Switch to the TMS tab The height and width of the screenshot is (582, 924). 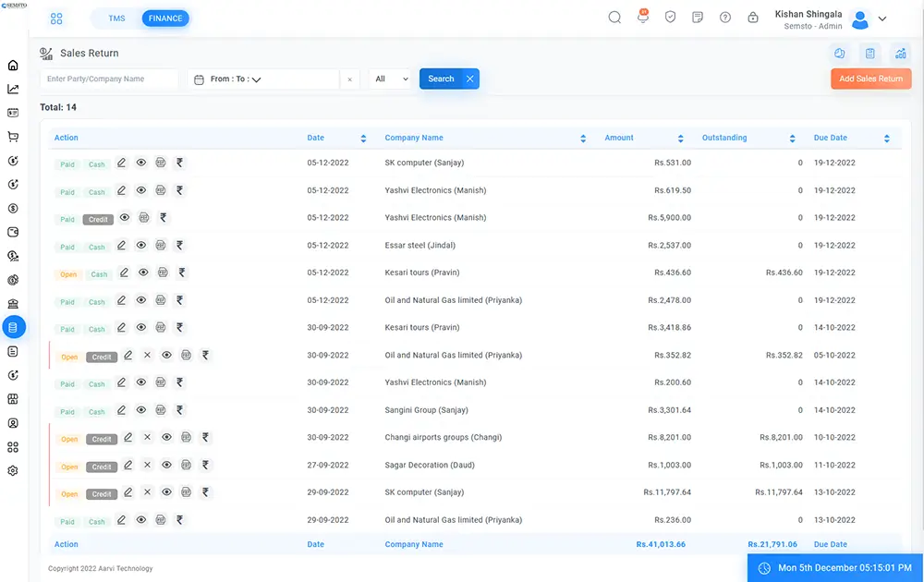116,18
